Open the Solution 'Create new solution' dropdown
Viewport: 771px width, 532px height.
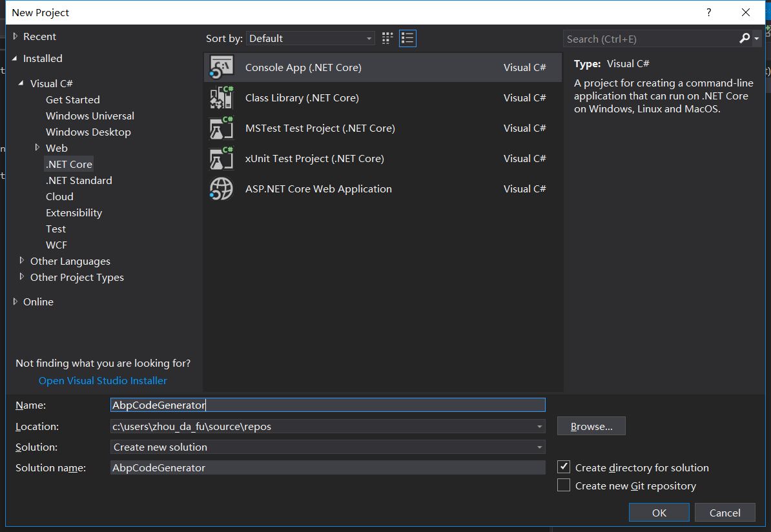[x=539, y=447]
